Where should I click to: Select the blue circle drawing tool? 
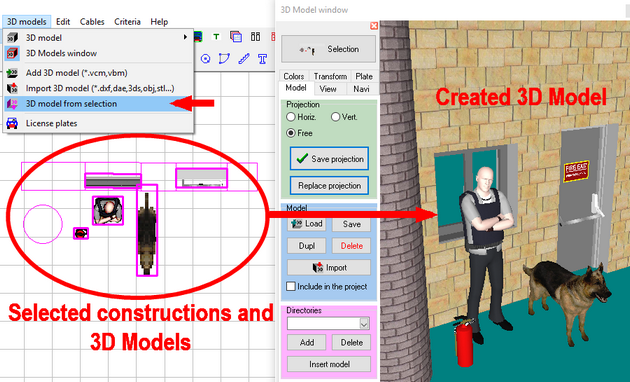pos(205,59)
